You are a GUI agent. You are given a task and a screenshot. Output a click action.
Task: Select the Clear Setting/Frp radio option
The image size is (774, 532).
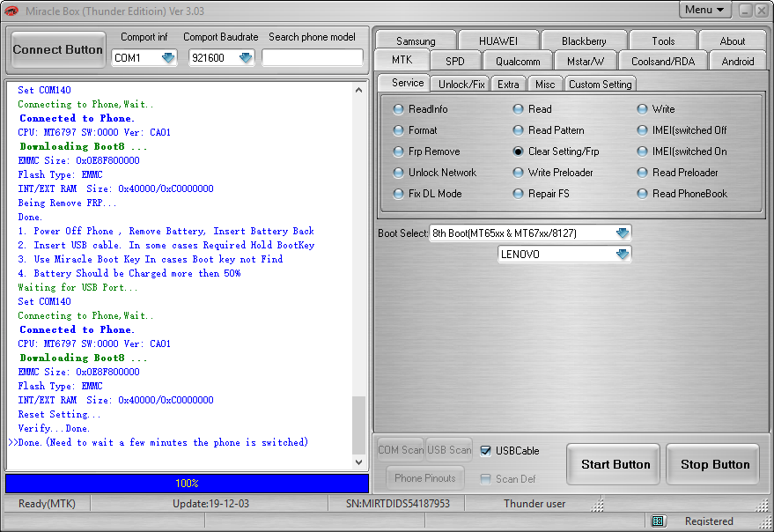point(518,151)
